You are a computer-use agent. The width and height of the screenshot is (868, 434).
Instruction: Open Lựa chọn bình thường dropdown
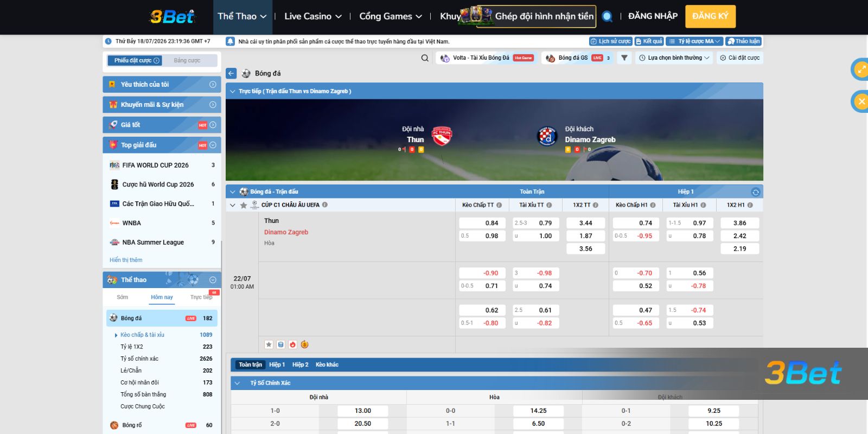pos(674,58)
